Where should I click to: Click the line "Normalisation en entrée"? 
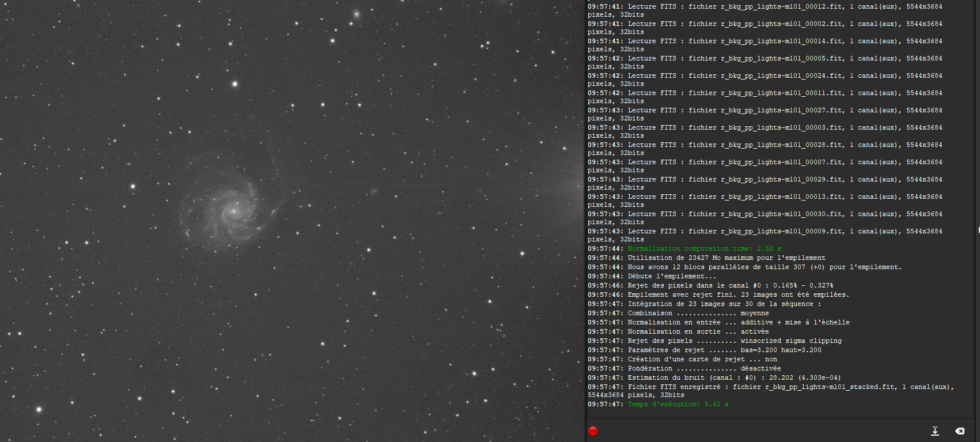718,323
